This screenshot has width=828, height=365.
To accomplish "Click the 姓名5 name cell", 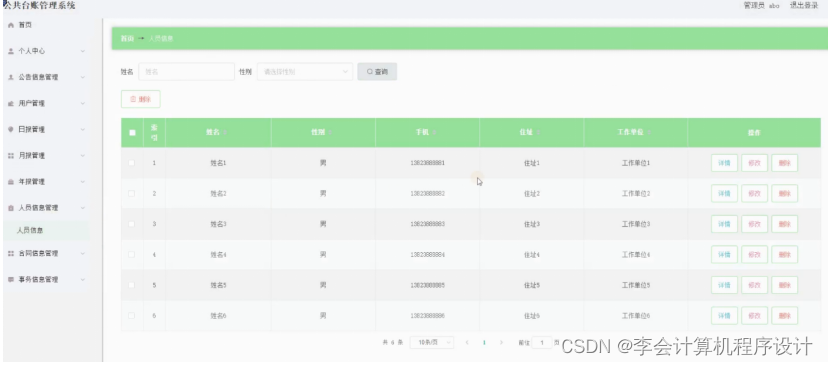I will coord(218,285).
